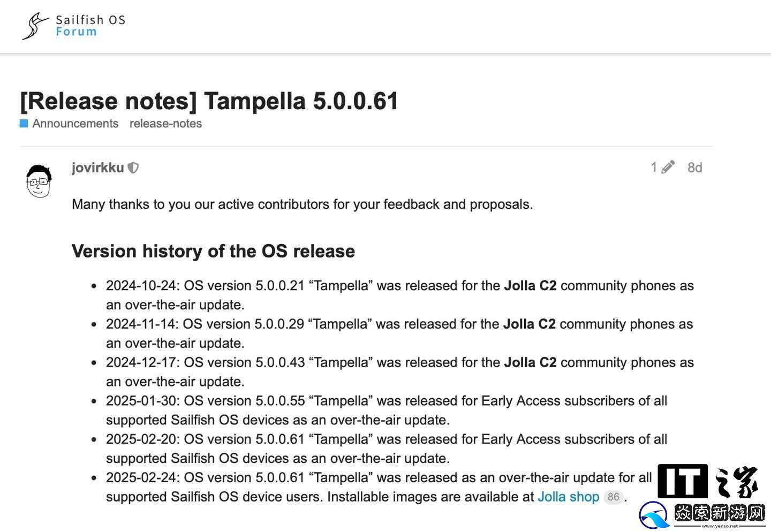
Task: Click the Version history of the OS release heading
Action: pyautogui.click(x=213, y=251)
